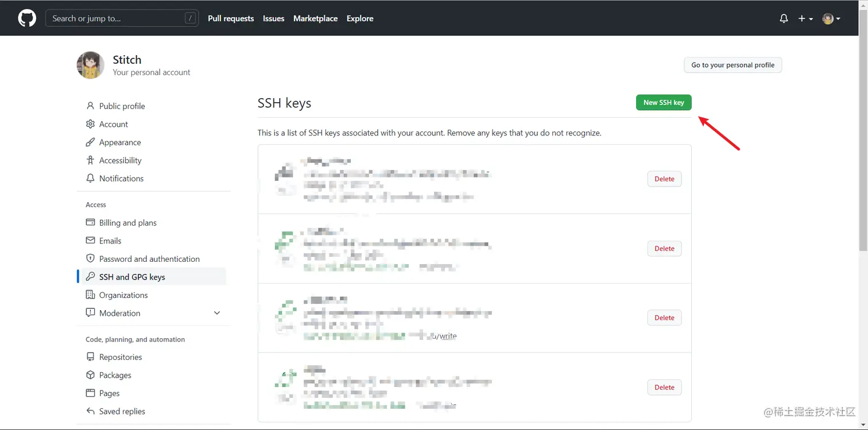This screenshot has height=430, width=868.
Task: Click the Appearance paintbrush icon
Action: tap(90, 142)
